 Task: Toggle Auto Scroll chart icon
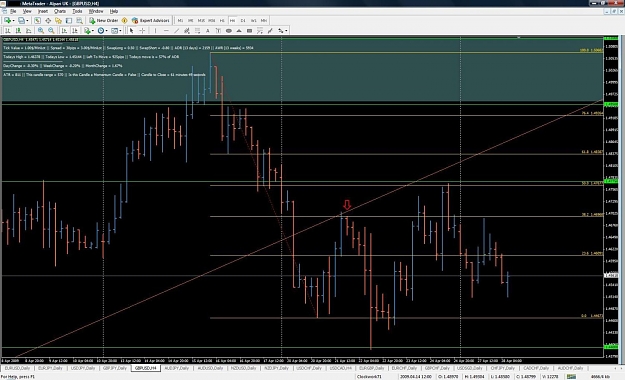pyautogui.click(x=64, y=30)
